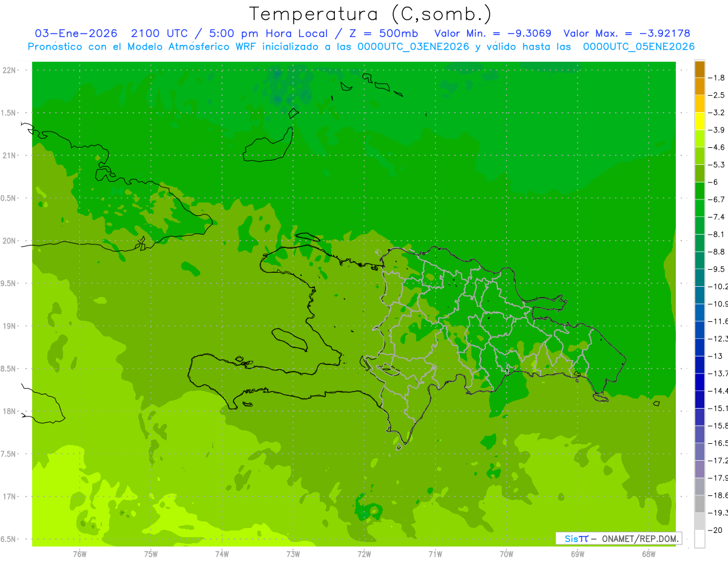This screenshot has width=728, height=562.
Task: Click the "-6.7" colorbar label
Action: click(x=716, y=199)
